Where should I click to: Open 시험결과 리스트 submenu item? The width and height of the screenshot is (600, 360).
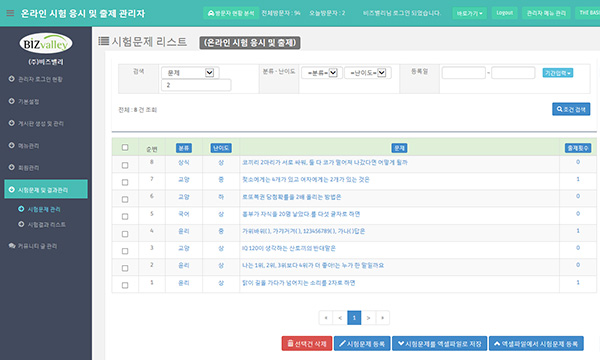(x=46, y=225)
